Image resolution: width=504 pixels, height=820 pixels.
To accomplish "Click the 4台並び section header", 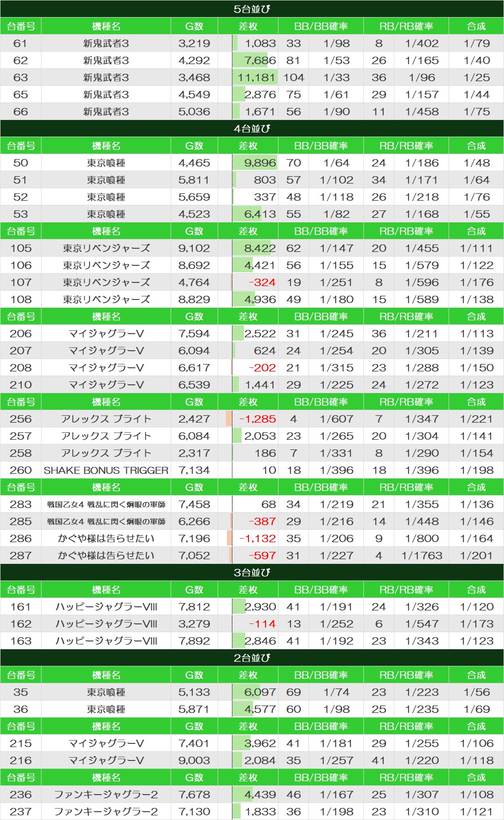I will click(252, 128).
